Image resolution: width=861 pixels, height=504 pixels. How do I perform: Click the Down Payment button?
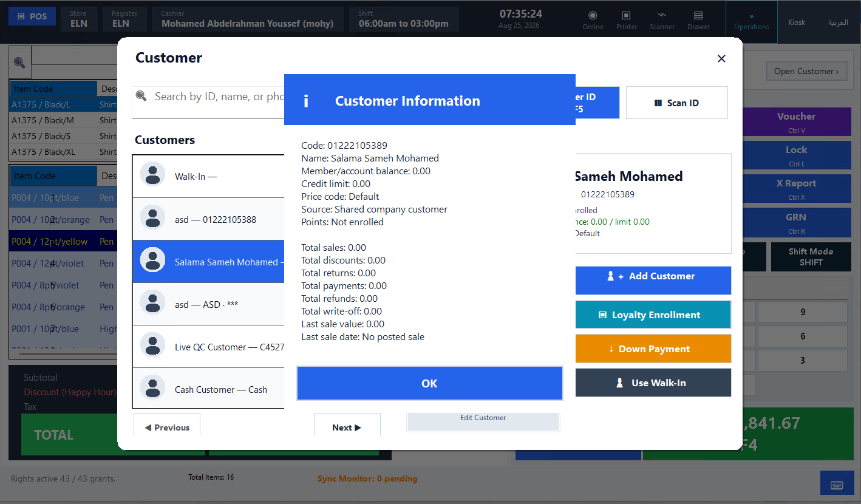pyautogui.click(x=653, y=349)
